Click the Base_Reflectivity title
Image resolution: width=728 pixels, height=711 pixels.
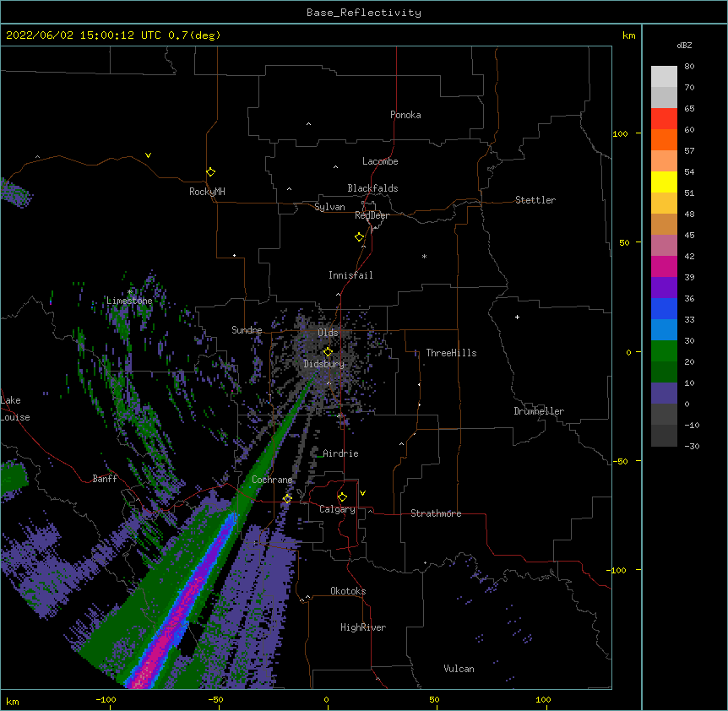[x=364, y=13]
